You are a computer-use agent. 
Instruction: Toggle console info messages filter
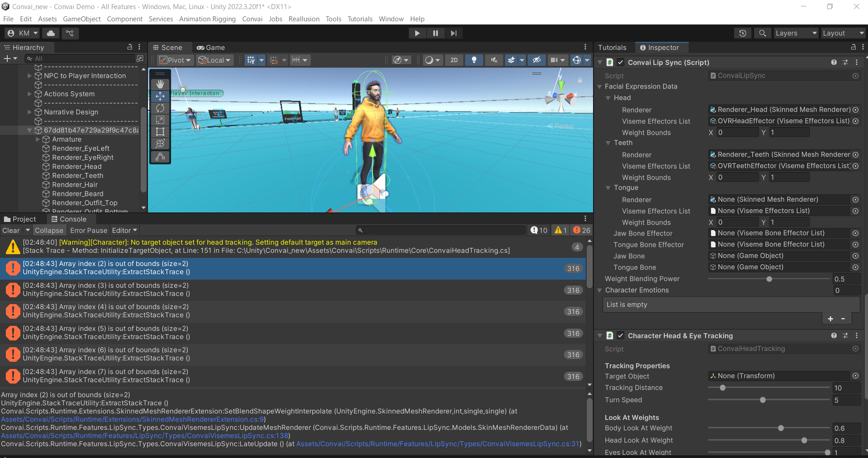[539, 230]
